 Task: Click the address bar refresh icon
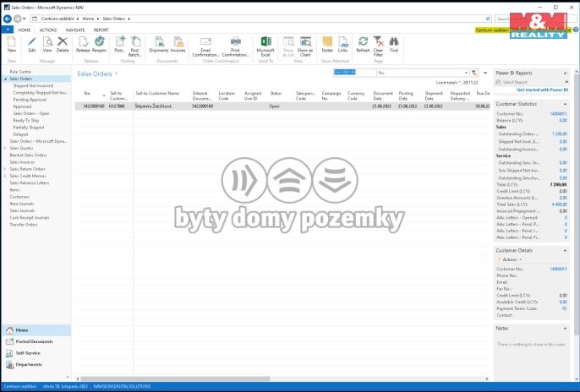pos(488,19)
